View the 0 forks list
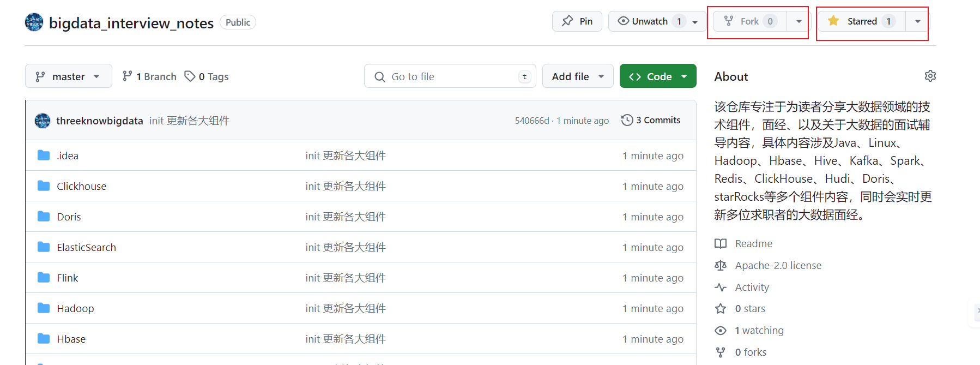This screenshot has height=365, width=980. pyautogui.click(x=751, y=352)
